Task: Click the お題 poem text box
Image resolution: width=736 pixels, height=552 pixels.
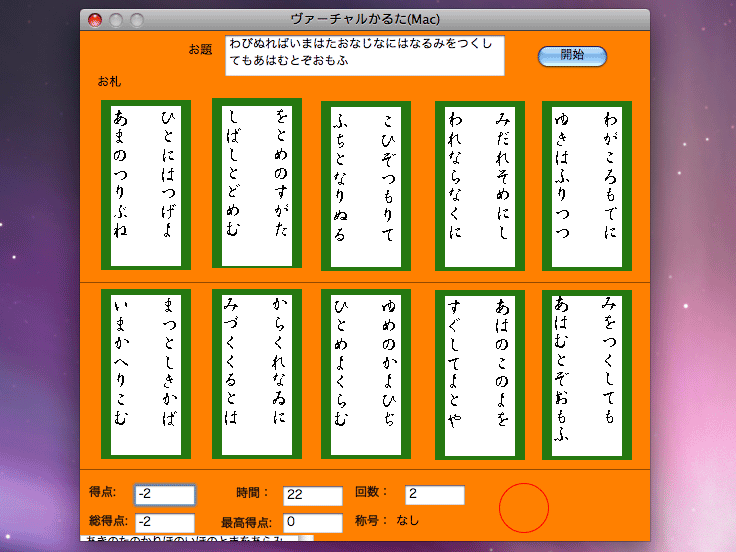Action: [x=365, y=55]
